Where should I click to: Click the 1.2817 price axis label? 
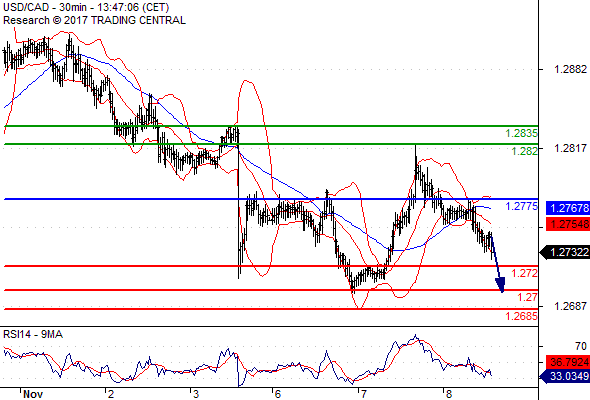[570, 148]
